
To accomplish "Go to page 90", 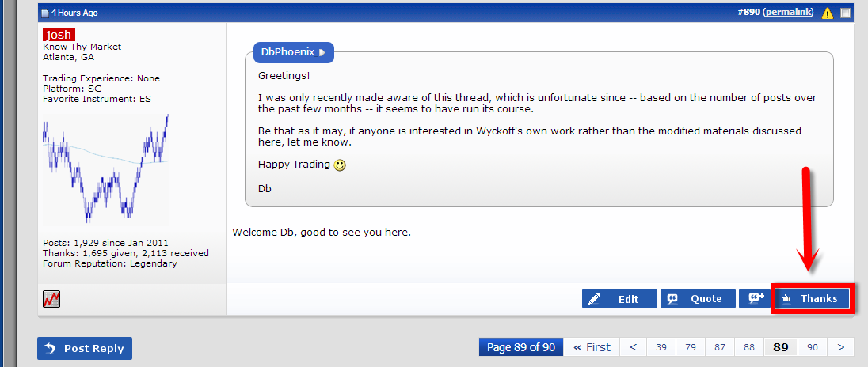I will (x=812, y=347).
